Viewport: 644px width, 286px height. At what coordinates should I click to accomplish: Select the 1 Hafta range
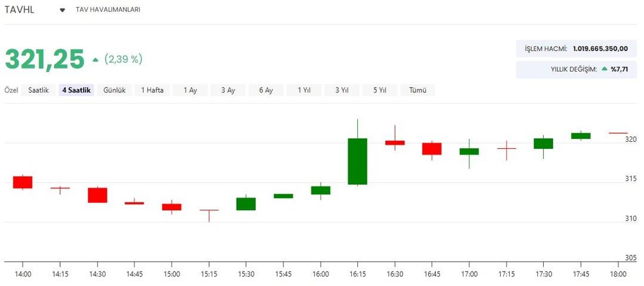152,90
